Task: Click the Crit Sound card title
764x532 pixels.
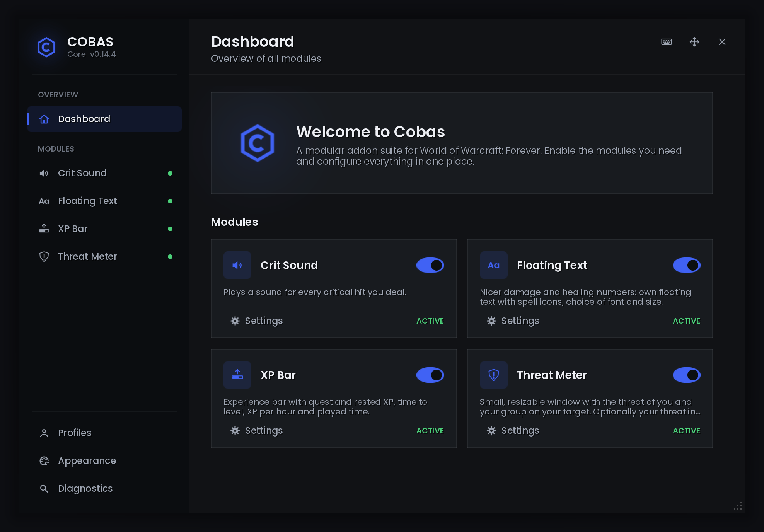Action: tap(289, 265)
